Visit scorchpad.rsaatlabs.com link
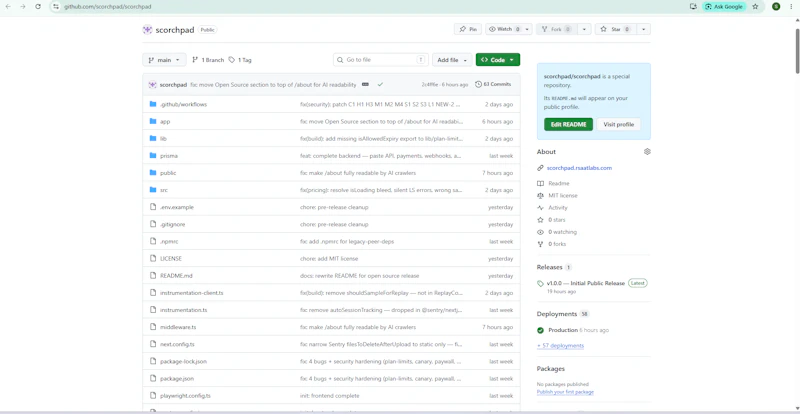Screen dimensions: 800x414 [x=579, y=168]
